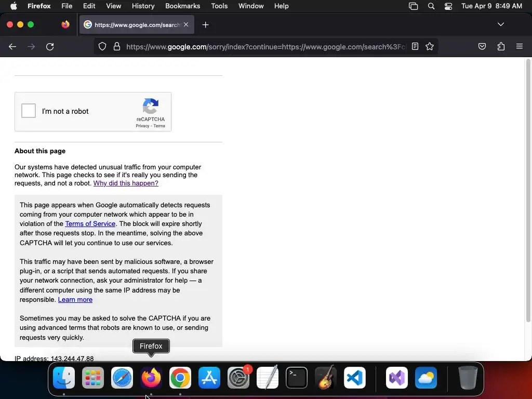Open the Extensions puzzle icon
Screen dimensions: 532x399
pos(501,46)
